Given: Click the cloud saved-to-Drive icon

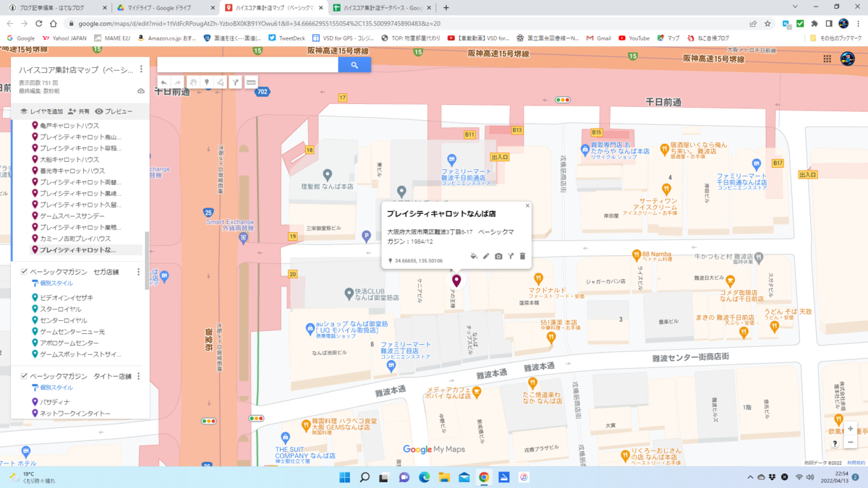Looking at the screenshot, I should tap(141, 91).
